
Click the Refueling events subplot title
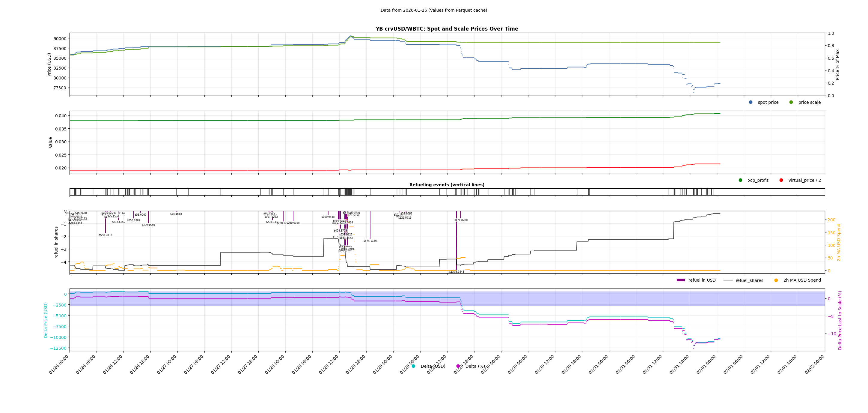click(x=447, y=185)
